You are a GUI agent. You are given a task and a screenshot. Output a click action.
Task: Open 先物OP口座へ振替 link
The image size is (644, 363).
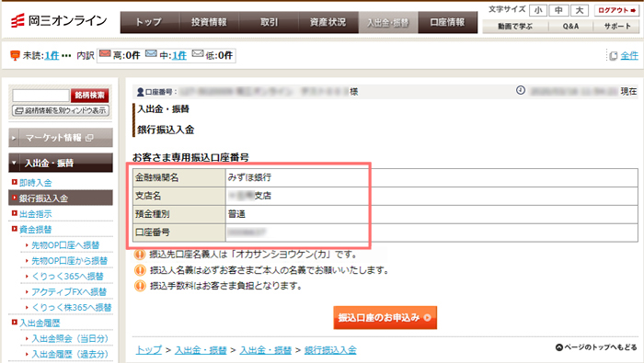coord(65,244)
